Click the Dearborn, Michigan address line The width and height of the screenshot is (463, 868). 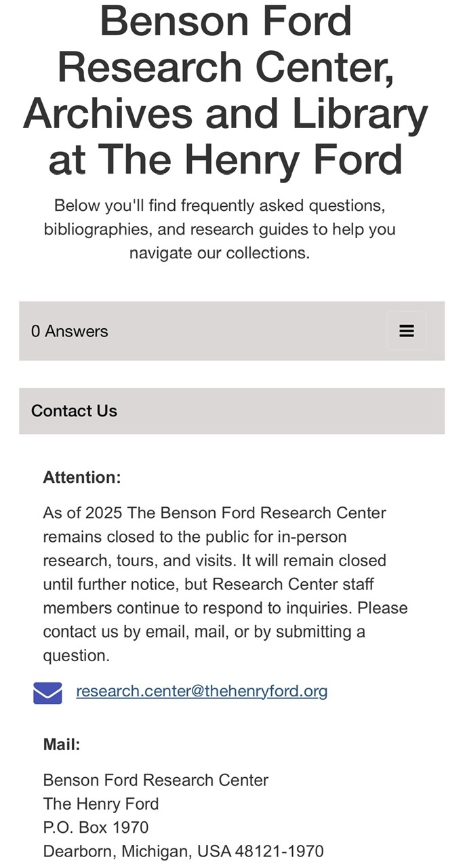[183, 851]
